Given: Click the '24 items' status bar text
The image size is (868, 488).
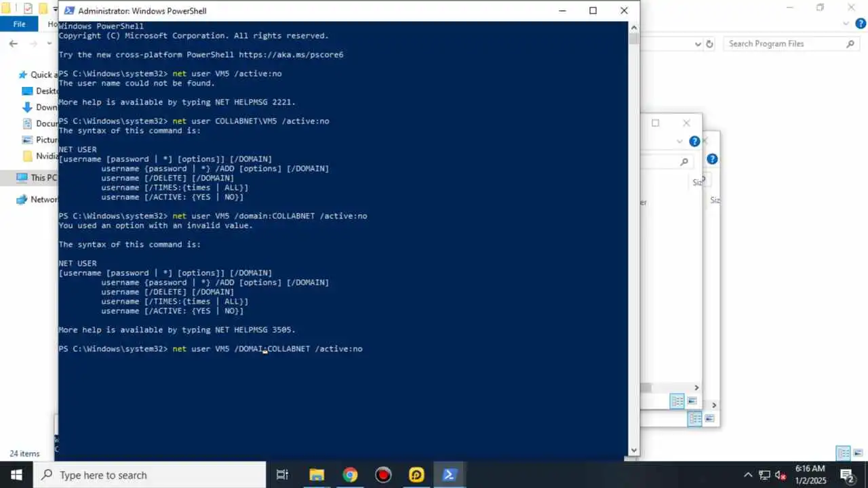Looking at the screenshot, I should click(24, 454).
